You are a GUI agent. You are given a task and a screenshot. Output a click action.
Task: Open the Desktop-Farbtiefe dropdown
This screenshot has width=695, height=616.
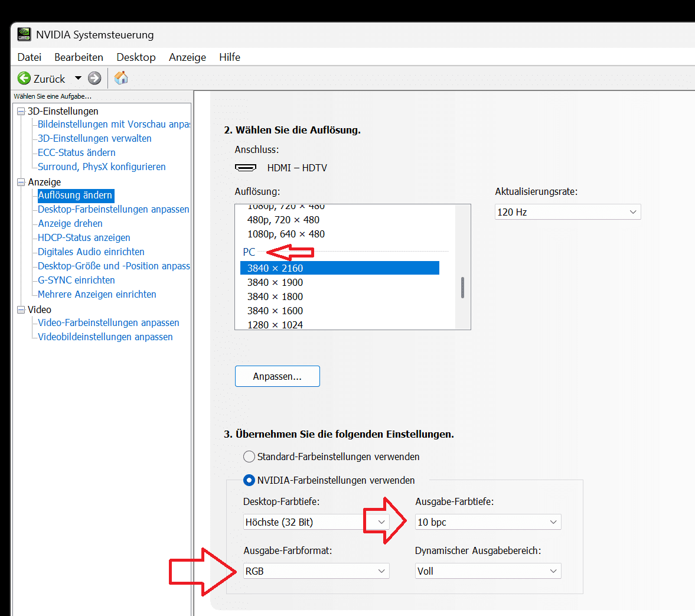point(316,522)
